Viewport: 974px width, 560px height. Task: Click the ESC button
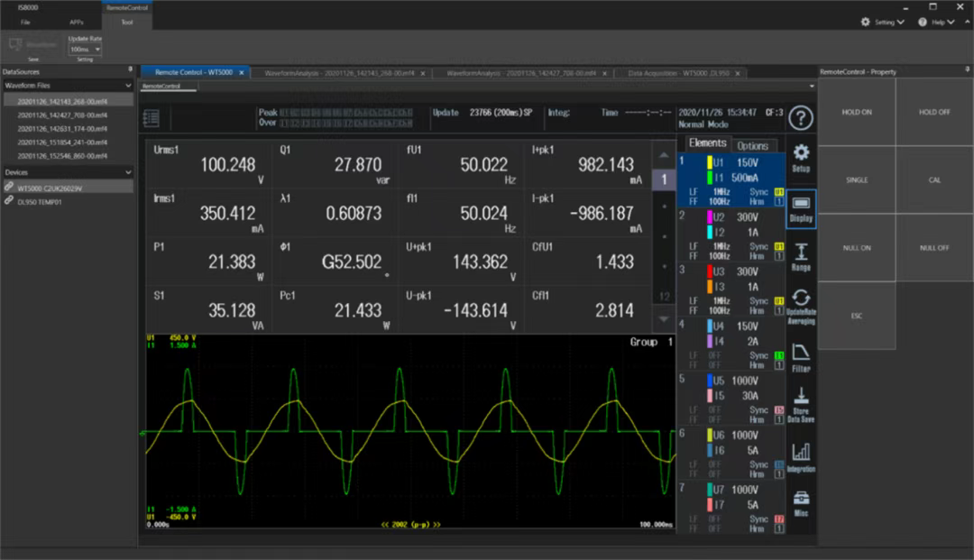click(x=857, y=316)
